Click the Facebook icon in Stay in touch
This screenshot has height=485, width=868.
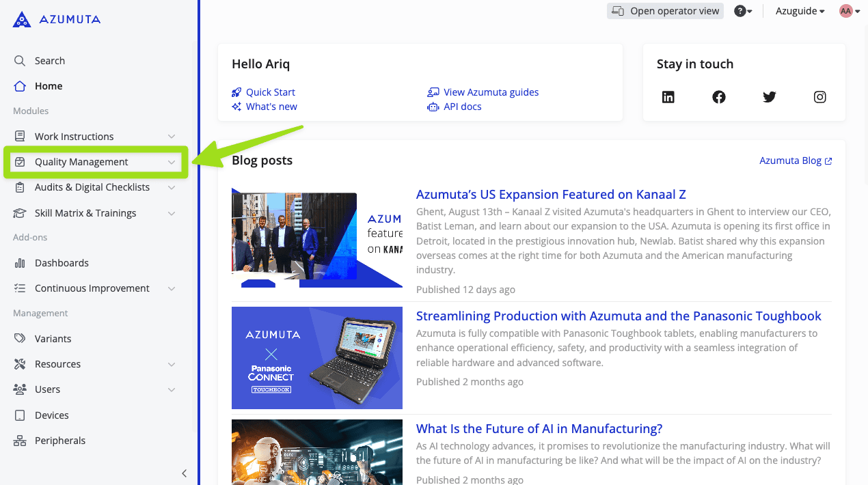(719, 97)
